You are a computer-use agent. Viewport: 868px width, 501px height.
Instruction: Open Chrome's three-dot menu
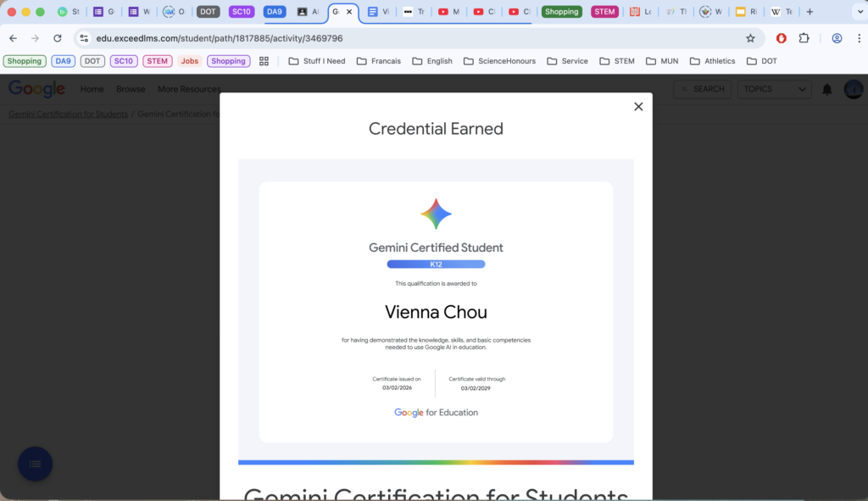(860, 38)
